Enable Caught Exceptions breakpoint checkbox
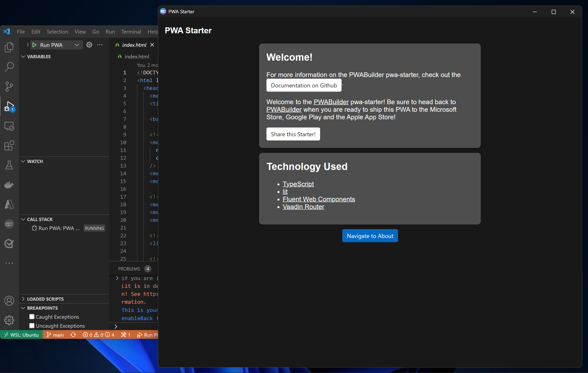 [32, 317]
